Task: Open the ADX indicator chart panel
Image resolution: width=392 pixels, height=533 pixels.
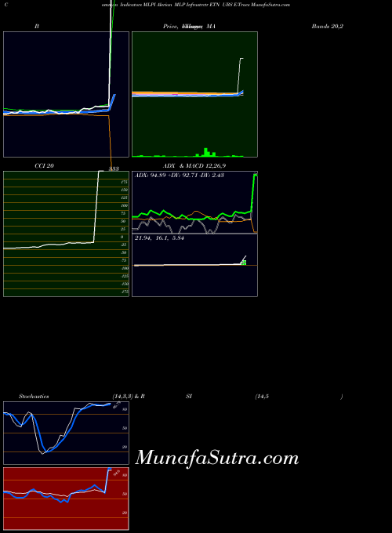Action: pyautogui.click(x=194, y=202)
